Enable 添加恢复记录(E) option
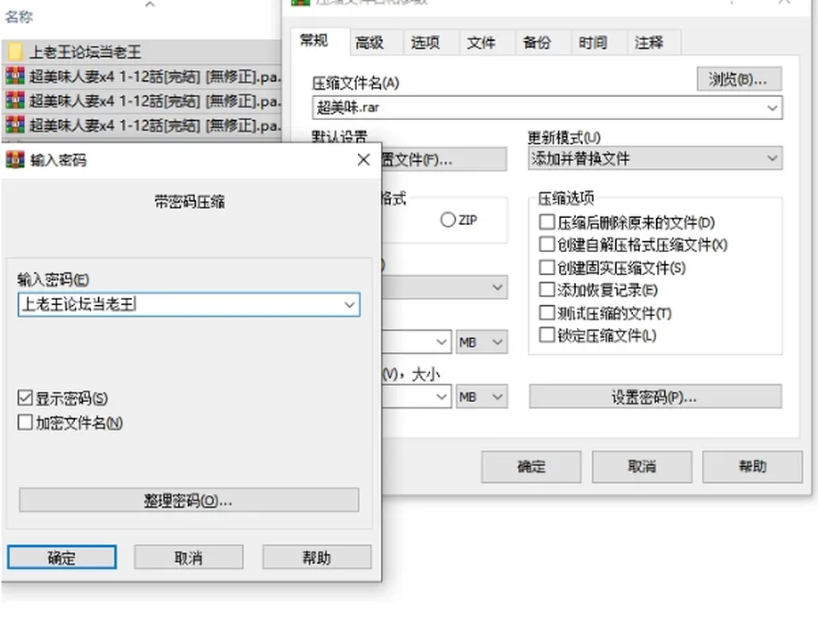818x644 pixels. coord(547,290)
